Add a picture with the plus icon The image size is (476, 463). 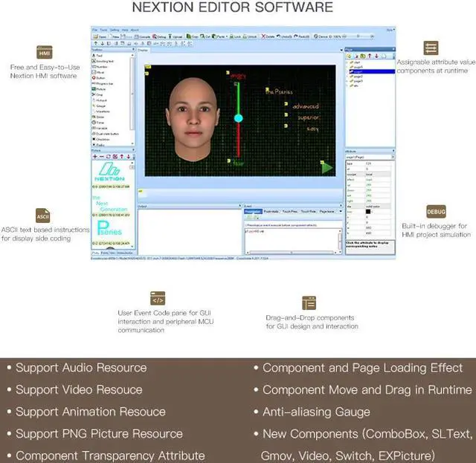95,157
